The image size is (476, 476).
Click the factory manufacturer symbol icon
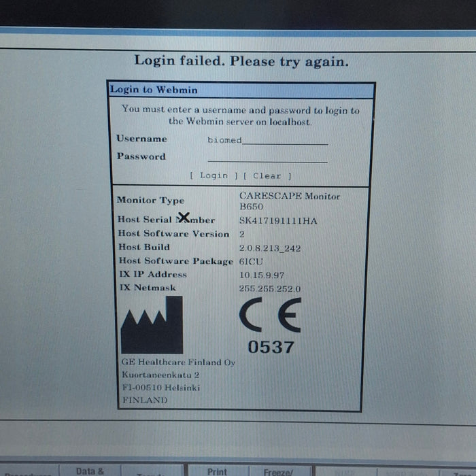point(152,325)
